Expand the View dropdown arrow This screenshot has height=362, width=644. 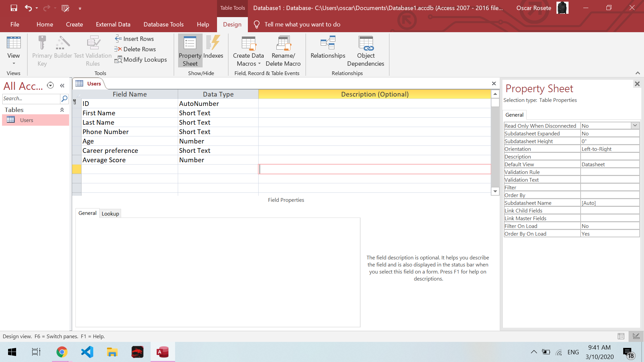coord(14,64)
